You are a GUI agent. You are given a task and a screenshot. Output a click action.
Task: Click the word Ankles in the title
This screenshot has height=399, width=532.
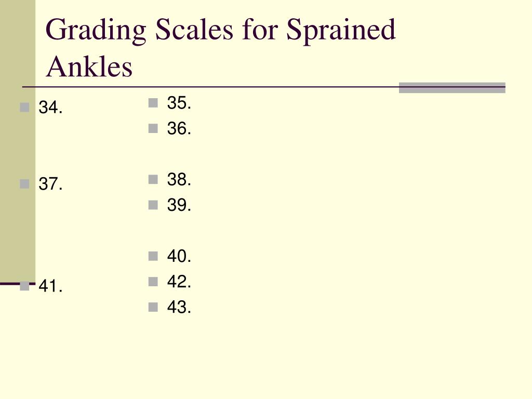[89, 66]
